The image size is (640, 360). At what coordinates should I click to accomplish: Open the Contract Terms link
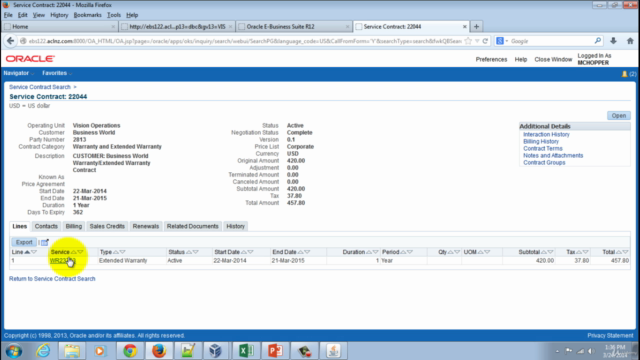[x=543, y=149]
